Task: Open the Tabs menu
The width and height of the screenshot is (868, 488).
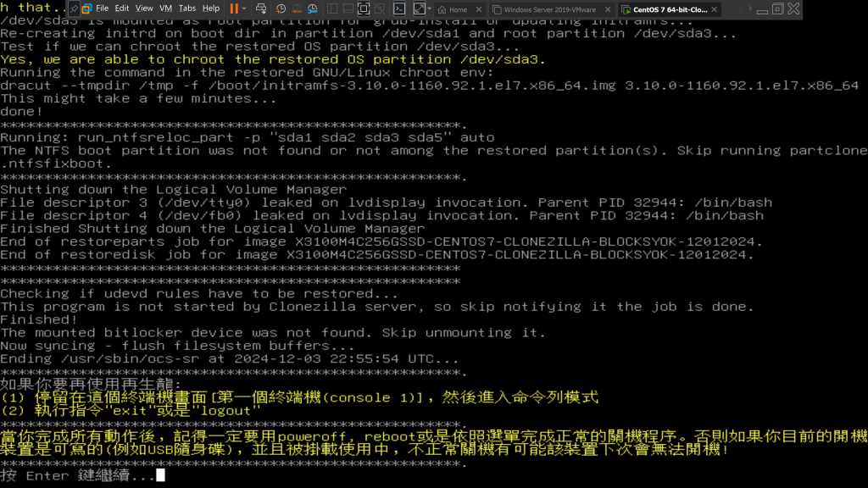Action: click(x=187, y=8)
